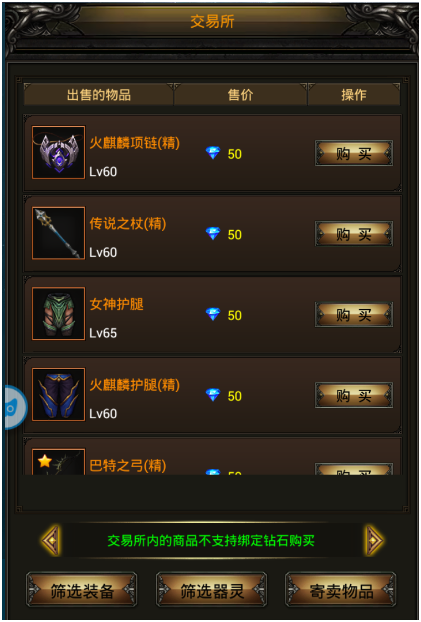Screen dimensions: 421x622
Task: Go to next page with right arrow
Action: [x=374, y=540]
